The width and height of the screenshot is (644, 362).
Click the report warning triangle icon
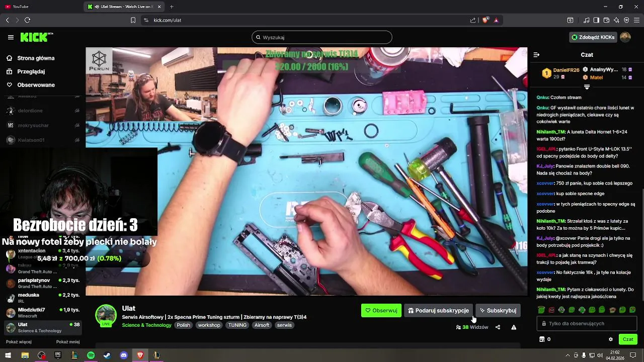[x=514, y=327]
